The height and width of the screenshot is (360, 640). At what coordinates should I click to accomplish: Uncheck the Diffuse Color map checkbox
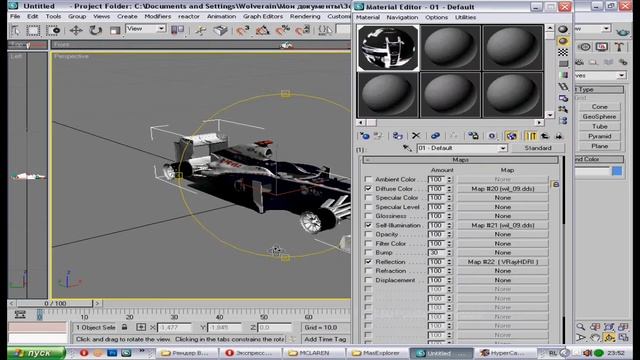click(368, 189)
